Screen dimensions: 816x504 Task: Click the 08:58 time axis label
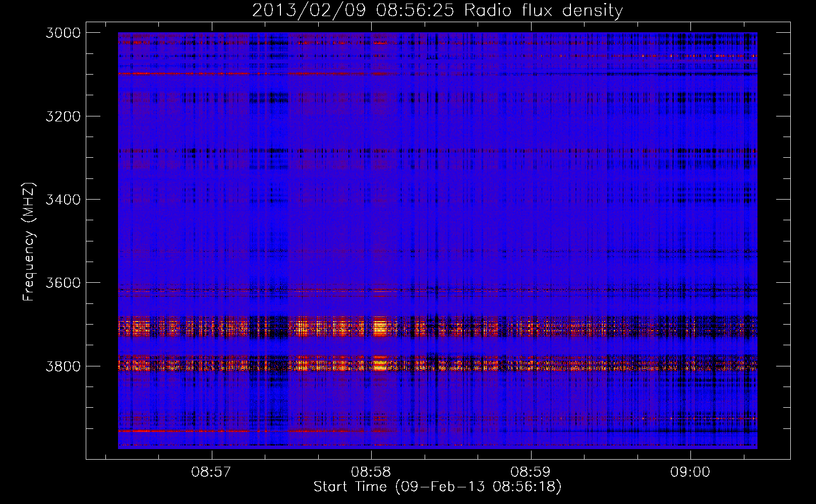[371, 472]
